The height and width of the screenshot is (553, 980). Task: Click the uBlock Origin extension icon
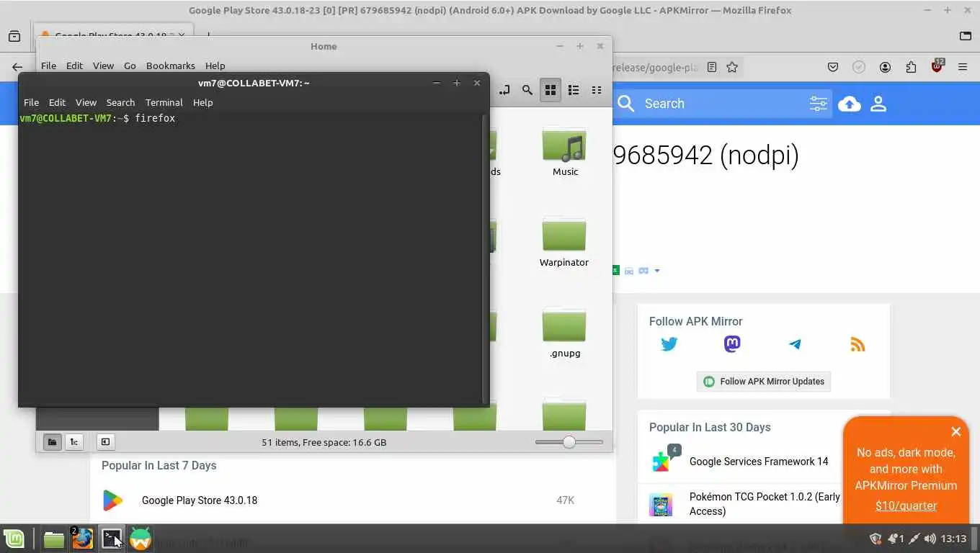tap(937, 66)
